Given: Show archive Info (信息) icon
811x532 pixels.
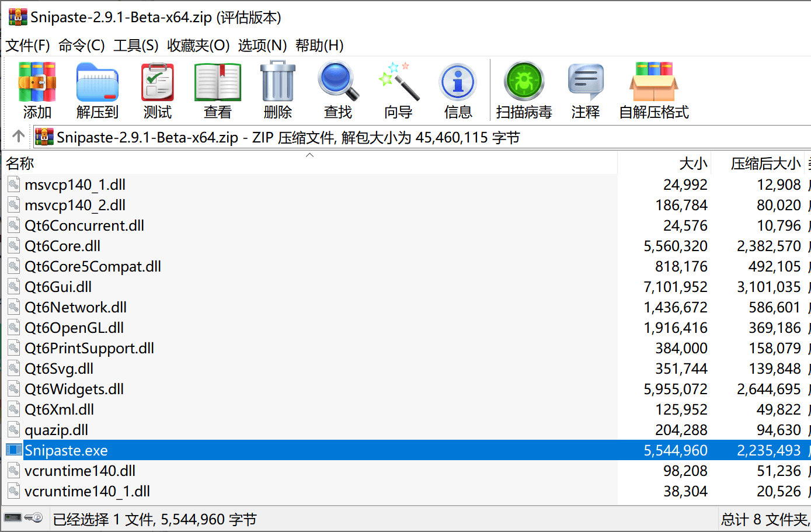Looking at the screenshot, I should [458, 90].
